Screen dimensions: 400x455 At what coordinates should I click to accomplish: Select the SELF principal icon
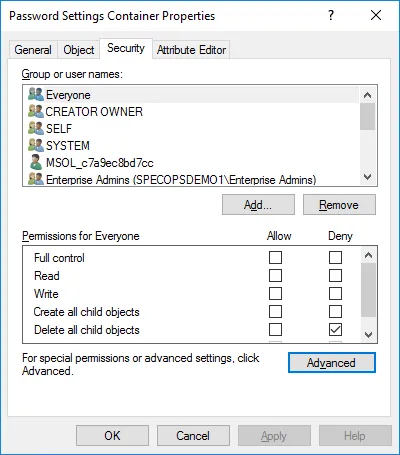point(36,128)
